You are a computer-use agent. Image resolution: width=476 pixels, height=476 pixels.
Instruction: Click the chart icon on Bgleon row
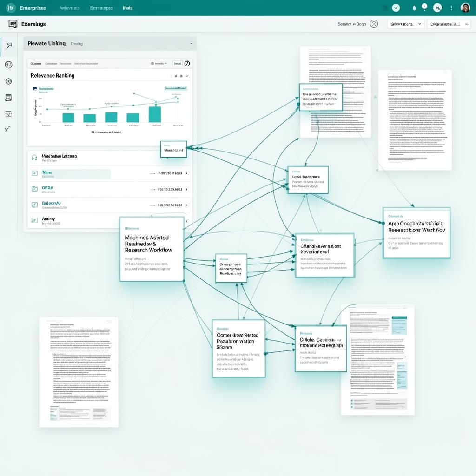(34, 205)
